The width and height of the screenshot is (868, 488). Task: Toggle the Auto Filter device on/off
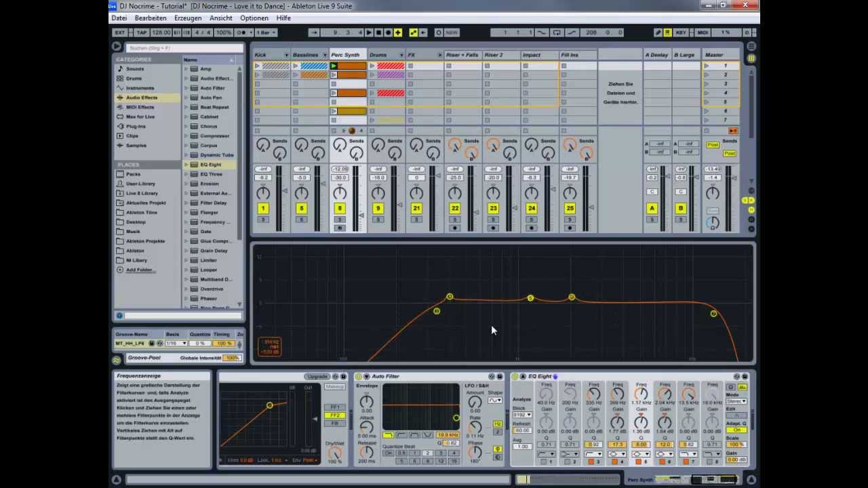tap(359, 377)
